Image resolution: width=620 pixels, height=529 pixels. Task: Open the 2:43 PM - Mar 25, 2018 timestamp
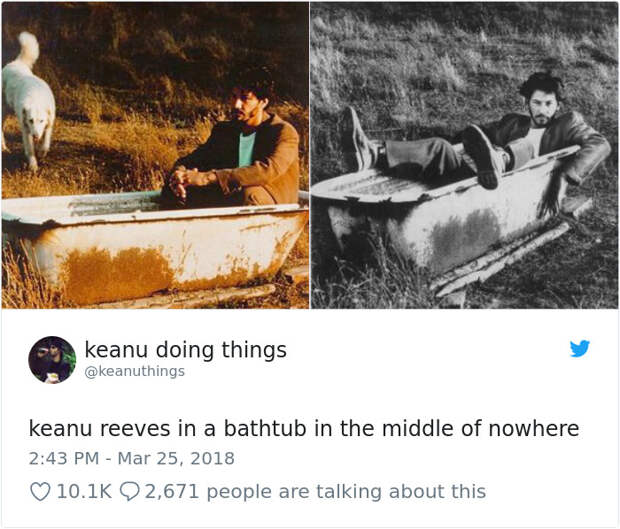(131, 458)
